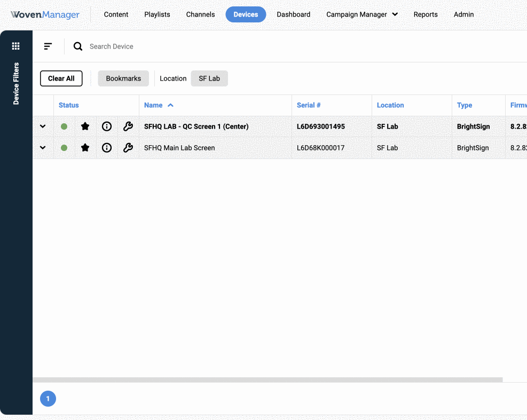Select the device name SFHQ LAB - QC Screen 1 (Center)
Image resolution: width=527 pixels, height=420 pixels.
pos(196,126)
